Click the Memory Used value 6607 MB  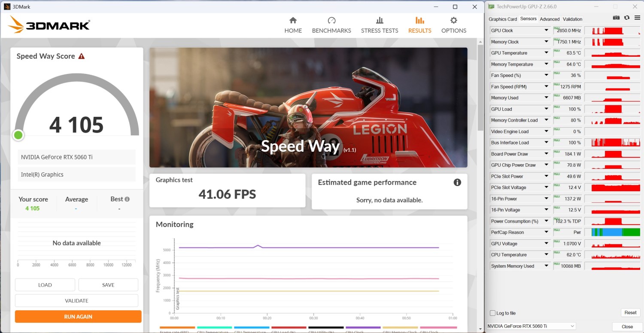click(571, 98)
